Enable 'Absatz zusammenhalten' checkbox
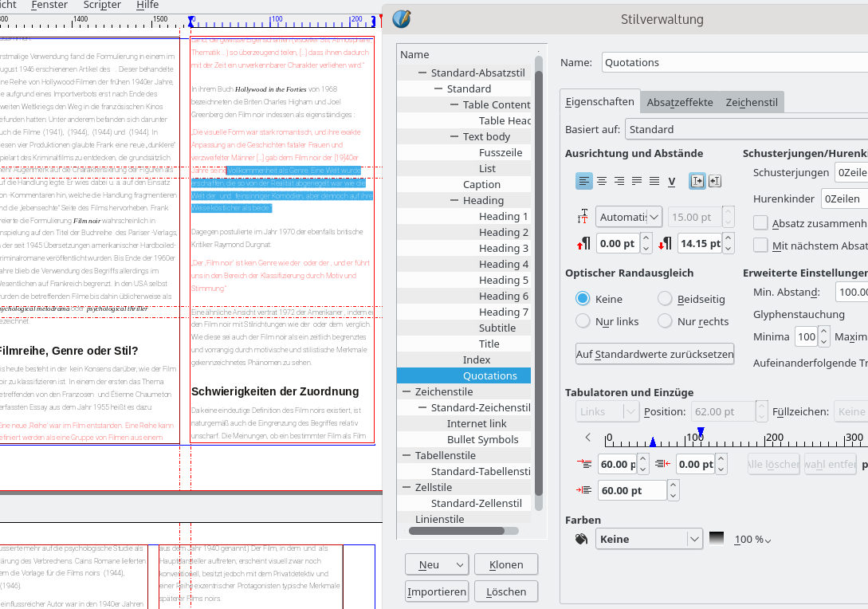868x609 pixels. (x=760, y=223)
